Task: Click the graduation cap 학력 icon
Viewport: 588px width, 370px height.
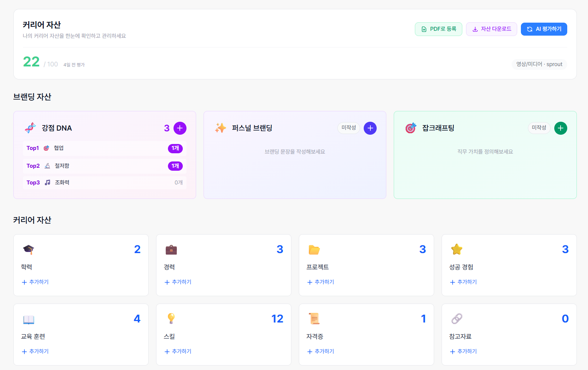Action: (29, 249)
